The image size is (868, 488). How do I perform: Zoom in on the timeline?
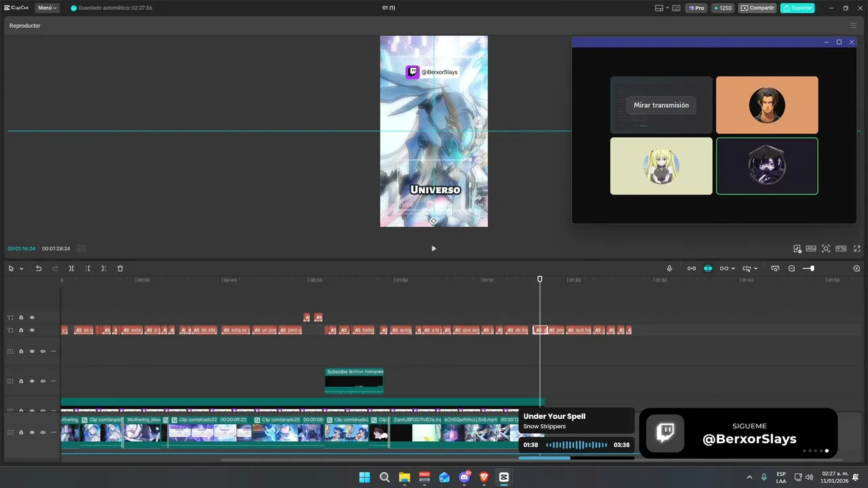click(856, 268)
